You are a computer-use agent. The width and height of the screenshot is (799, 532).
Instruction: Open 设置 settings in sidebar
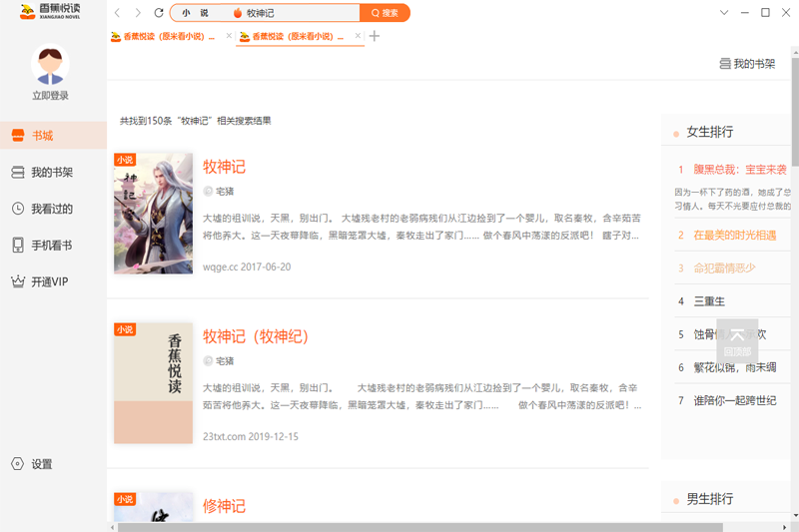point(41,464)
